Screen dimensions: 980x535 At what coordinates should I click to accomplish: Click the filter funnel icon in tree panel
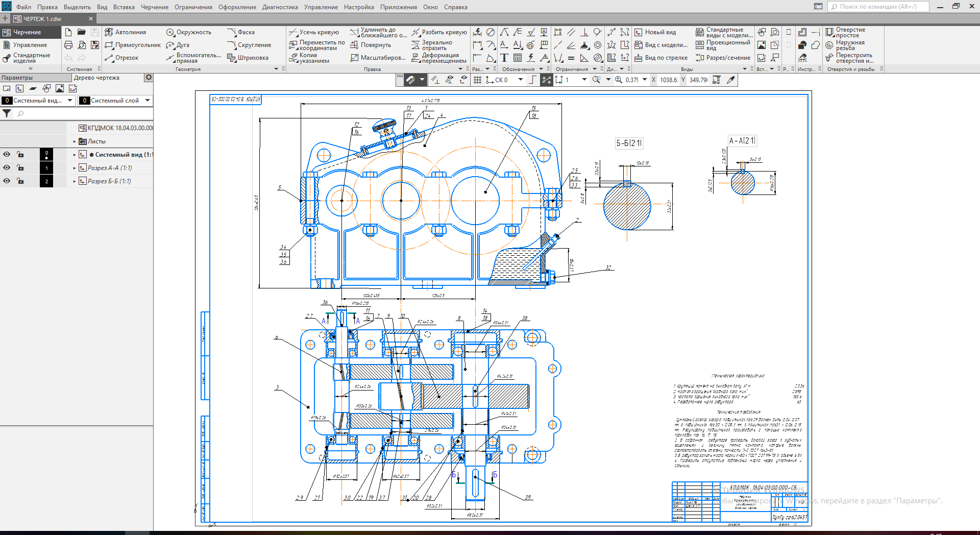(x=7, y=113)
